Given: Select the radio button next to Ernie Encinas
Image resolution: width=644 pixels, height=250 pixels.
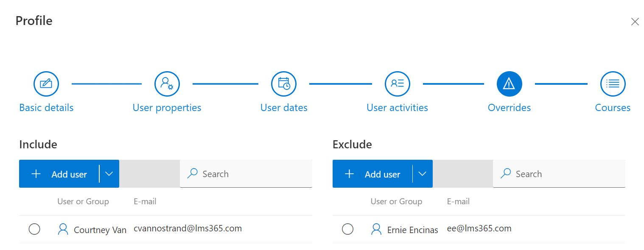Looking at the screenshot, I should (x=347, y=229).
